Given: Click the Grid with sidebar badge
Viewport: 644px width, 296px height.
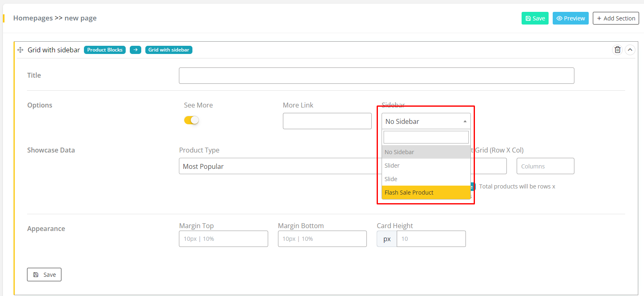Looking at the screenshot, I should coord(169,50).
